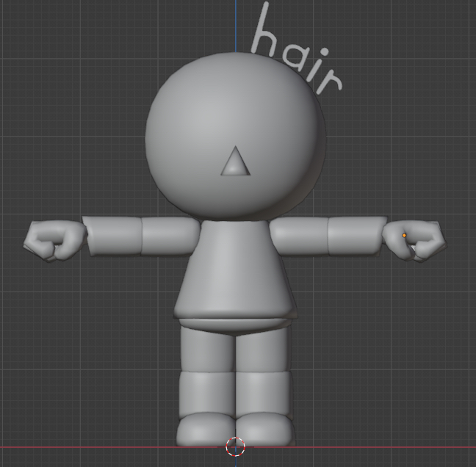Viewport: 476px width, 467px height.
Task: Click the foot on the right side
Action: click(x=264, y=429)
